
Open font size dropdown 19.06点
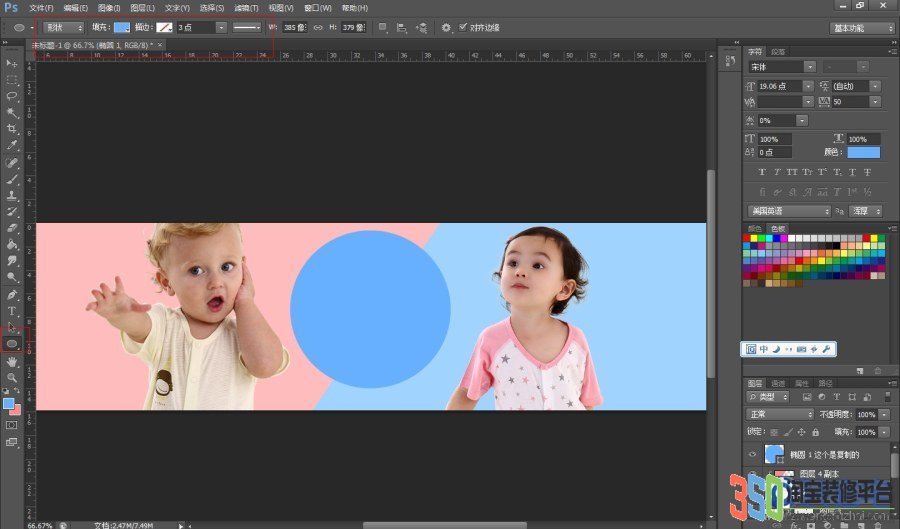[x=808, y=87]
